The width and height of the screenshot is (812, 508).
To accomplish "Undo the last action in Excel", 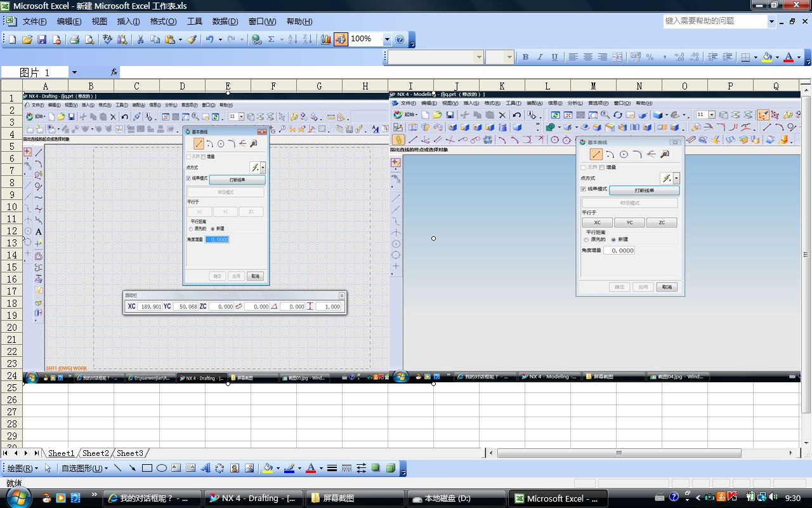I will (209, 39).
